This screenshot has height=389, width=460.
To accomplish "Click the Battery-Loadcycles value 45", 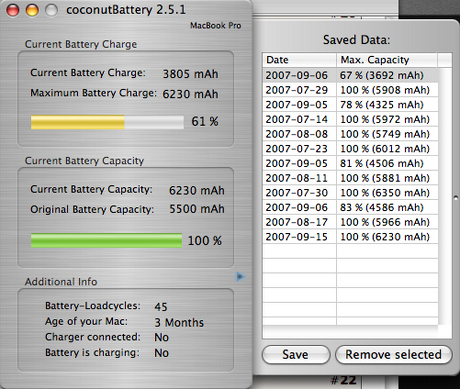I will pyautogui.click(x=161, y=307).
